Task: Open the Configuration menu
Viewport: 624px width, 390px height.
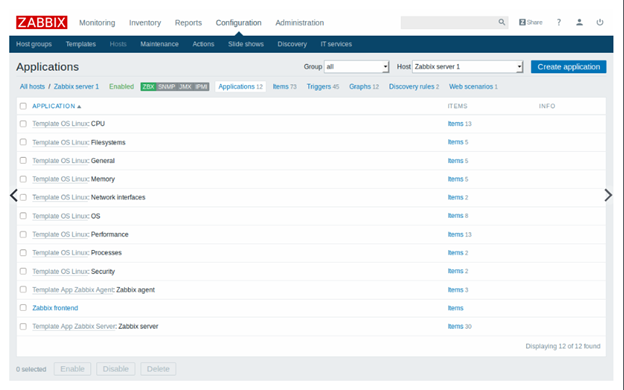Action: (238, 23)
